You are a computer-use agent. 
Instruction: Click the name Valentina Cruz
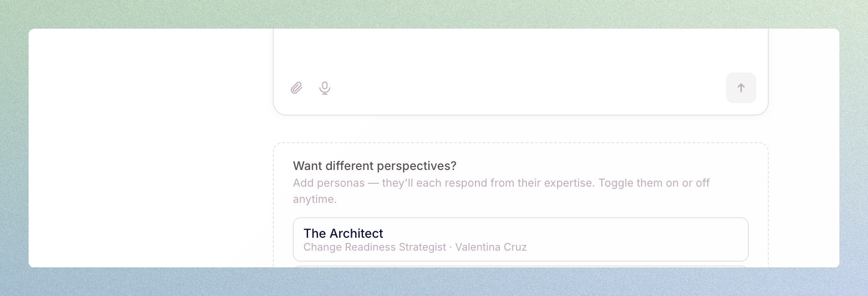491,247
